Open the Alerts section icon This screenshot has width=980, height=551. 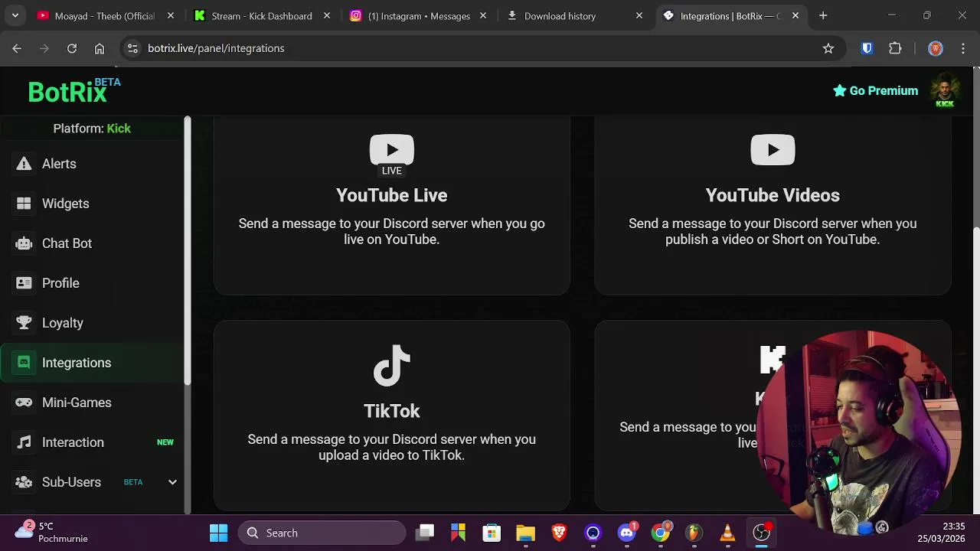tap(24, 164)
